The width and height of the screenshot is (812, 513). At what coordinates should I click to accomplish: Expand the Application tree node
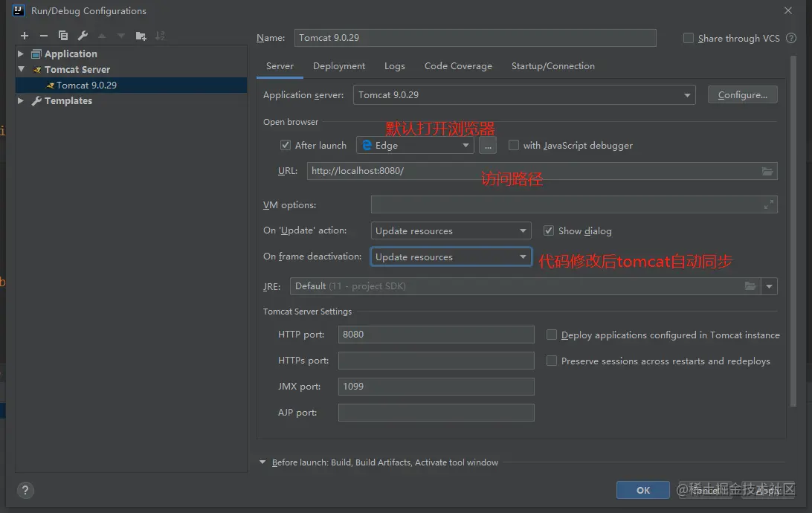click(21, 54)
